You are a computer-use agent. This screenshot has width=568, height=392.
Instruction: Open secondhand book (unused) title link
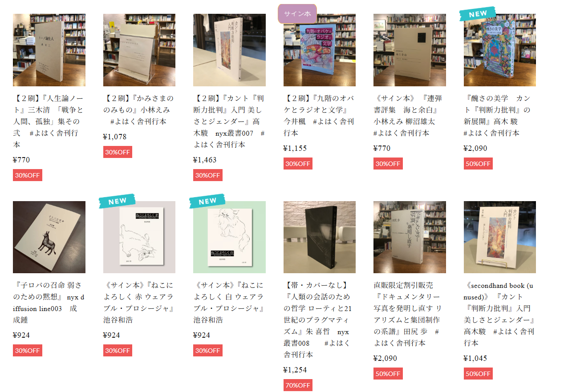pos(499,314)
